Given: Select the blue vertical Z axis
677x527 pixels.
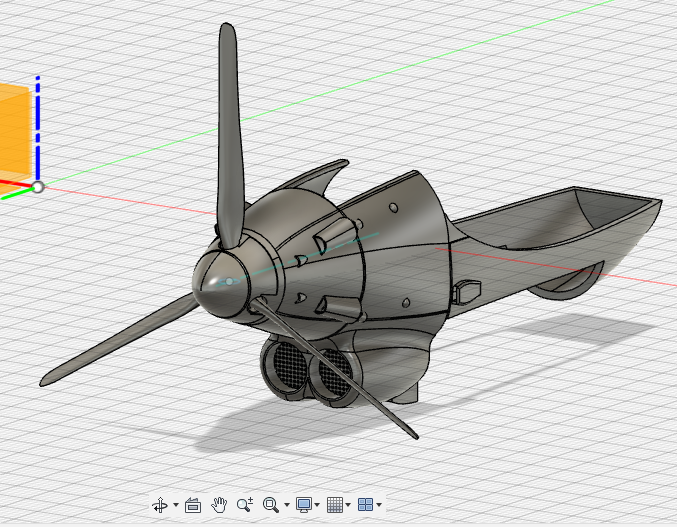Looking at the screenshot, I should tap(38, 127).
